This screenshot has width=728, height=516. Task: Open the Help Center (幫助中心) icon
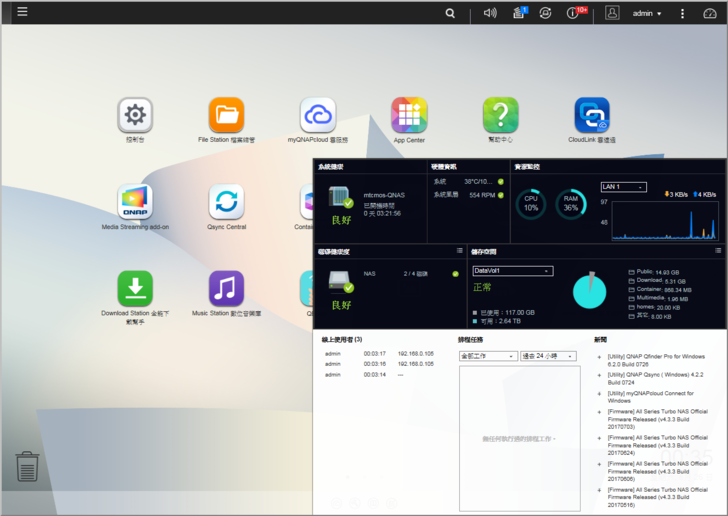point(500,116)
